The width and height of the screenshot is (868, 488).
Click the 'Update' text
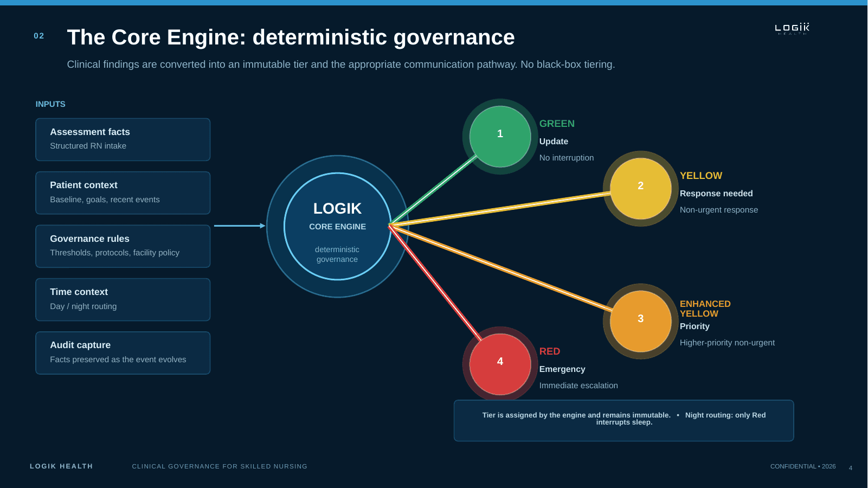(554, 142)
